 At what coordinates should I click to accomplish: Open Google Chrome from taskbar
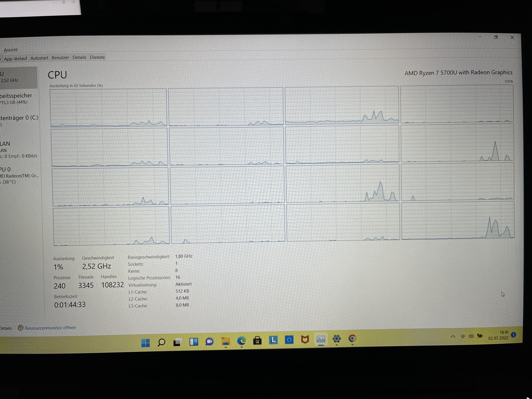352,339
